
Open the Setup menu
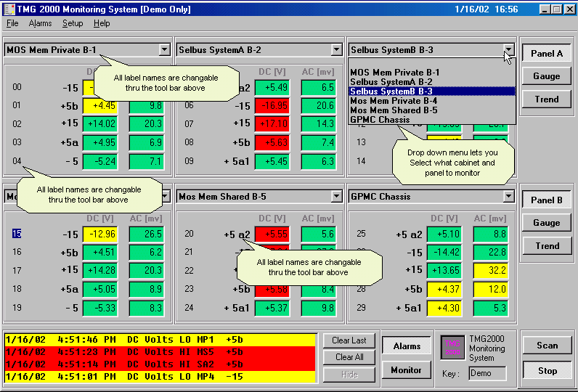73,23
